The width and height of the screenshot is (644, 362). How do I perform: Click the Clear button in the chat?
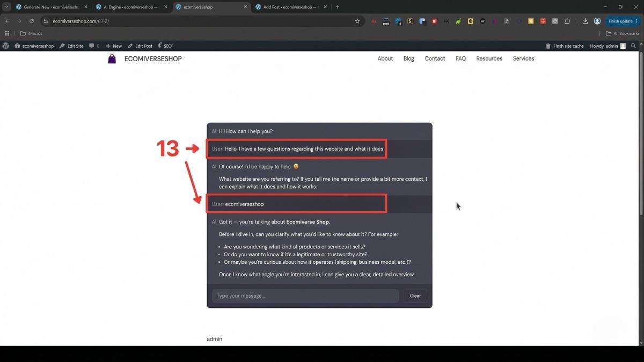click(x=415, y=296)
